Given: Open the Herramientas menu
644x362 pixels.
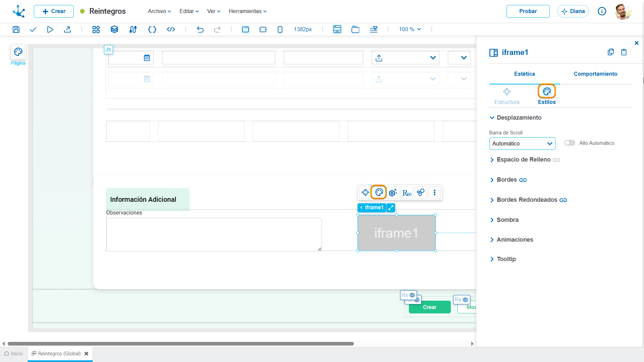Looking at the screenshot, I should coord(248,11).
